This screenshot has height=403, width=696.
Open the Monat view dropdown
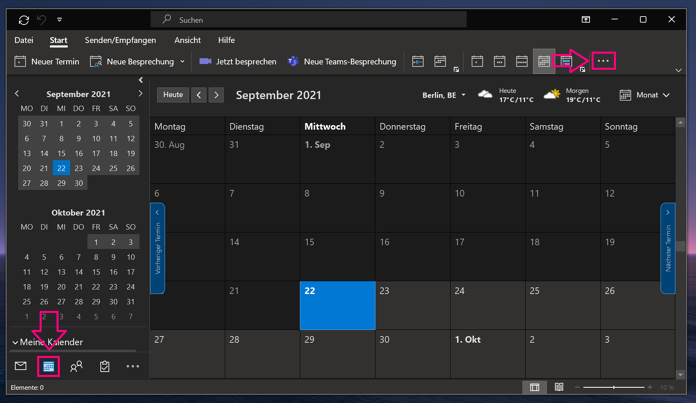(x=645, y=95)
